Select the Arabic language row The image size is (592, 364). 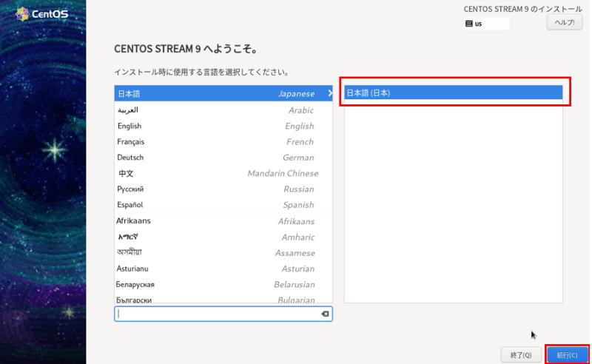coord(223,110)
